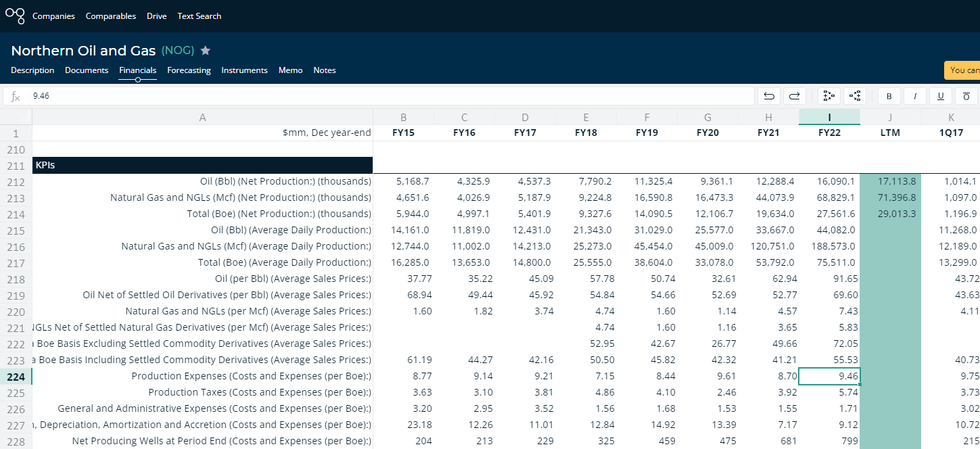Screen dimensions: 980x449
Task: Click the KPIs section header cell
Action: click(203, 165)
